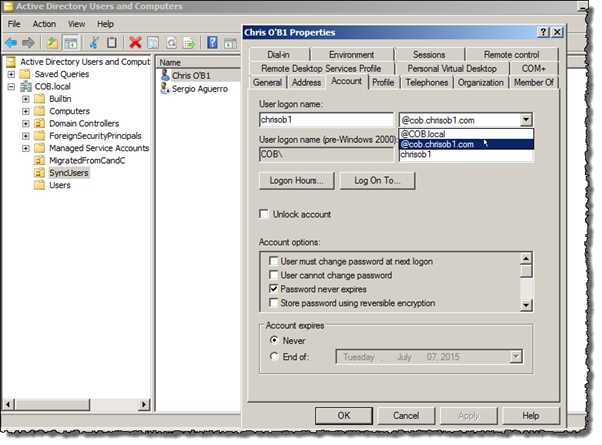Image resolution: width=602 pixels, height=445 pixels.
Task: Open the View menu
Action: click(x=76, y=24)
